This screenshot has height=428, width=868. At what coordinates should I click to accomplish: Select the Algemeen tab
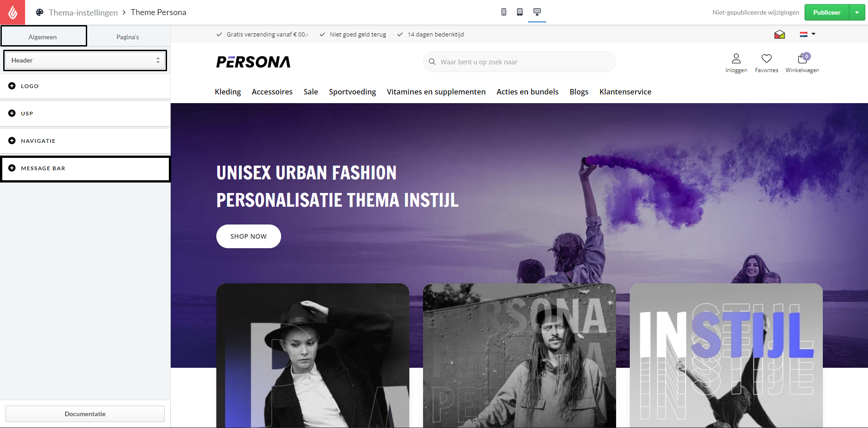(x=43, y=37)
